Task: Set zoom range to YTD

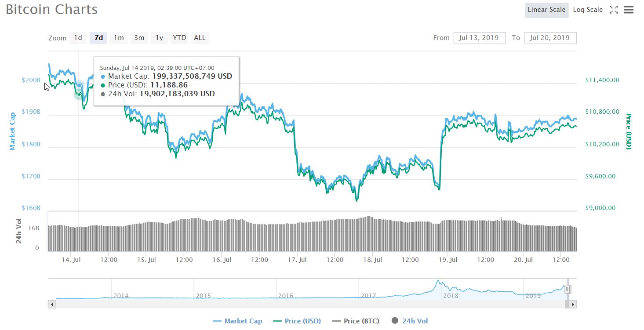Action: coord(179,38)
